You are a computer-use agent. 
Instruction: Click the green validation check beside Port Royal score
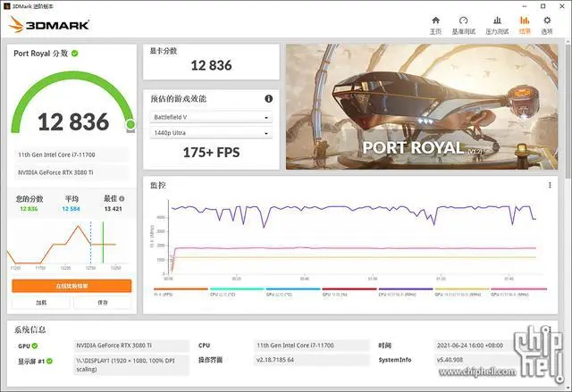click(x=75, y=54)
